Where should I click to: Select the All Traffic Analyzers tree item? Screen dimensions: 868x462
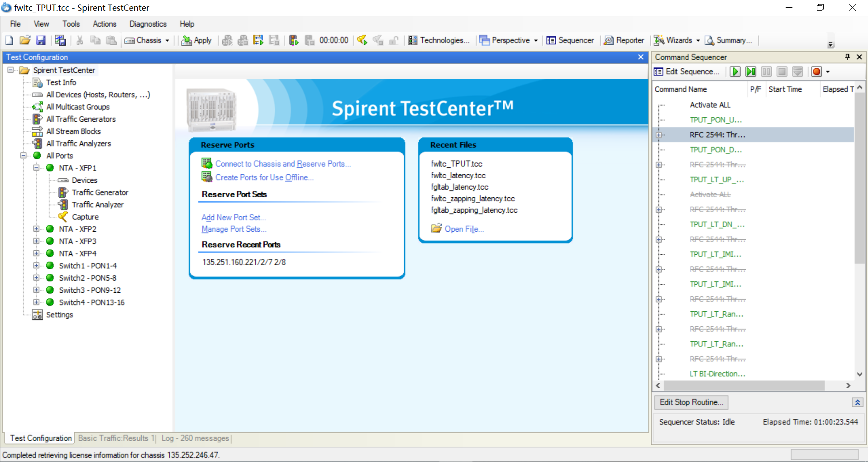coord(78,143)
